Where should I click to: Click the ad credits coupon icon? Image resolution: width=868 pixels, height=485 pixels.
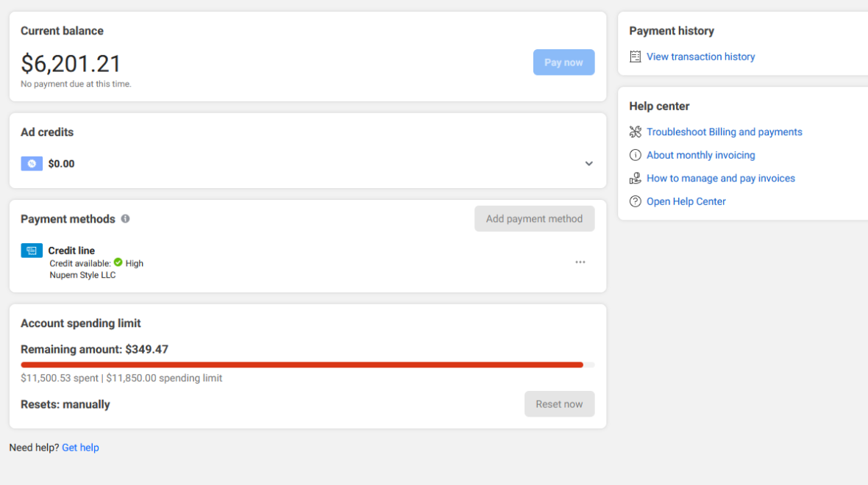(32, 164)
